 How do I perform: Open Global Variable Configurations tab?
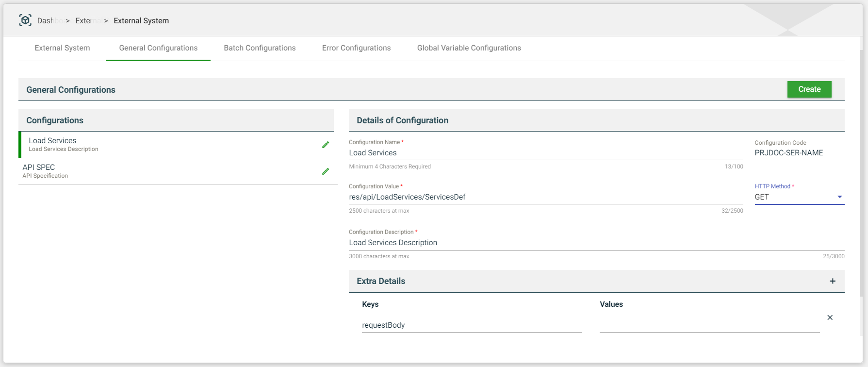(469, 48)
